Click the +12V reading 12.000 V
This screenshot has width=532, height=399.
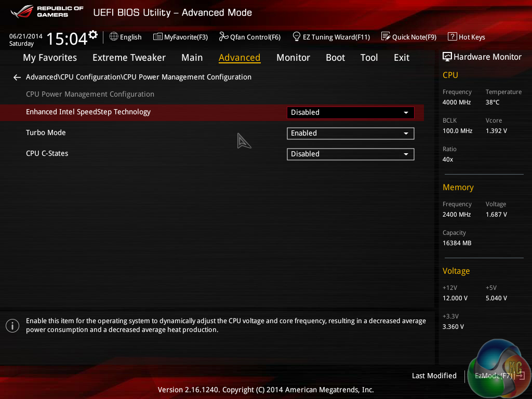point(455,298)
